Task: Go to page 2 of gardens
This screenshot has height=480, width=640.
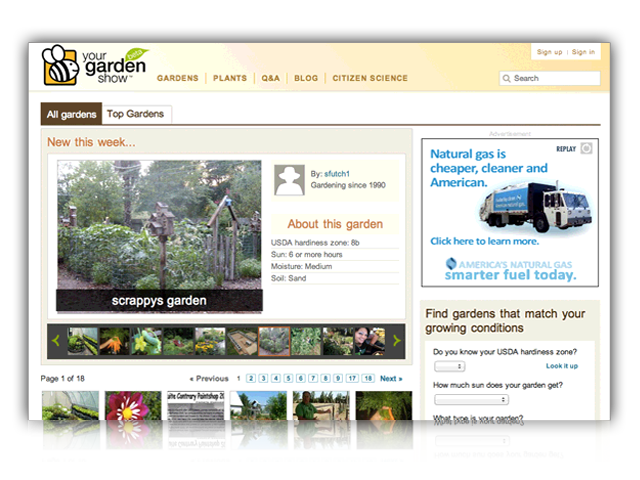Action: (251, 378)
